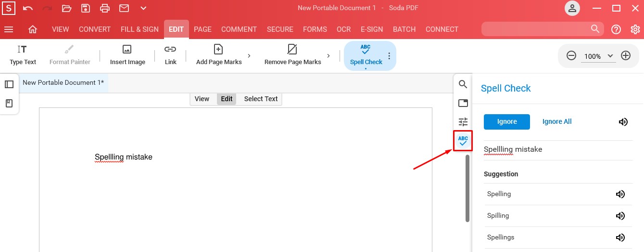
Task: Open the PAGE ribbon tab
Action: (202, 29)
